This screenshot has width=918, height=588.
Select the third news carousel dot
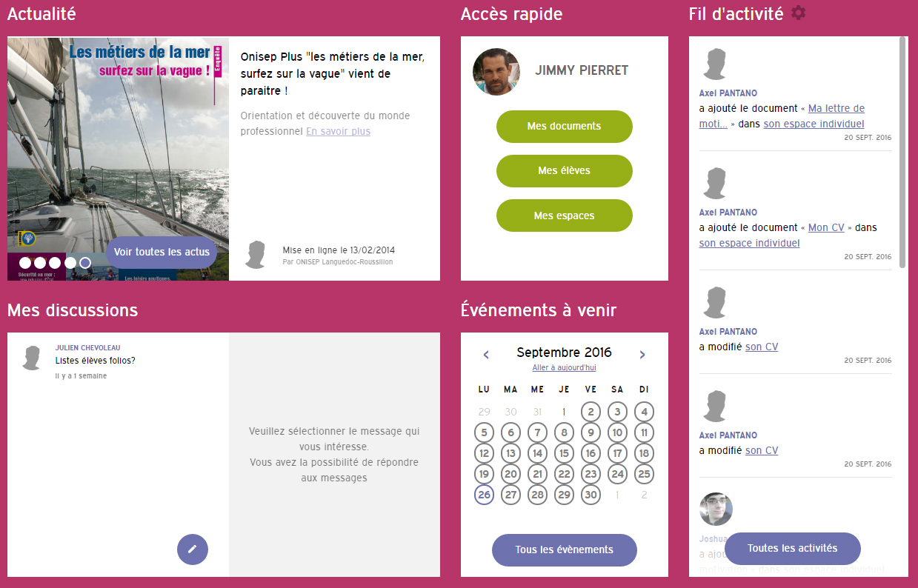(x=56, y=263)
